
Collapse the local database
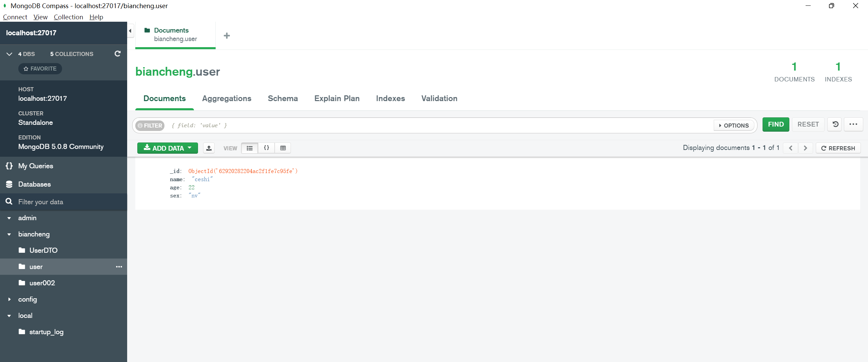click(9, 316)
